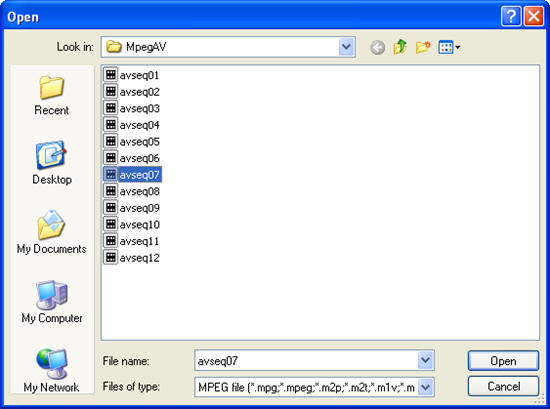Select the avseq05 file
This screenshot has width=550, height=409.
132,141
